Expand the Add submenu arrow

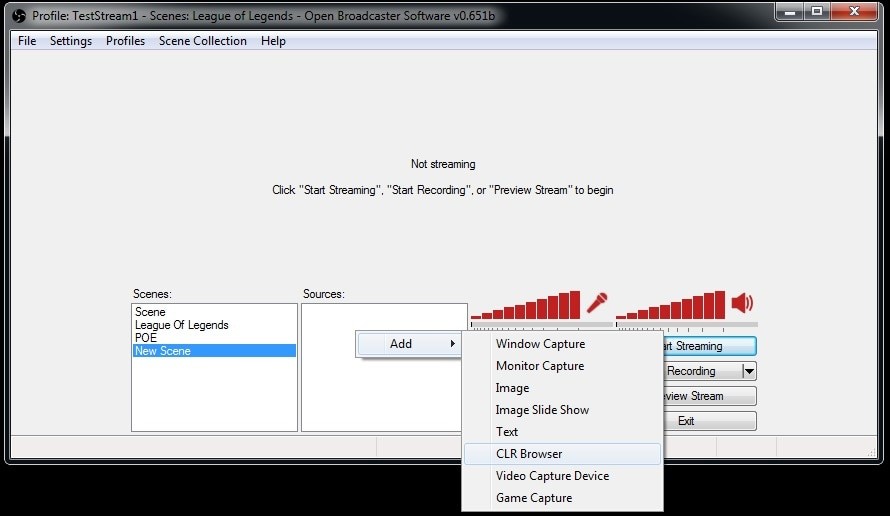pos(452,343)
